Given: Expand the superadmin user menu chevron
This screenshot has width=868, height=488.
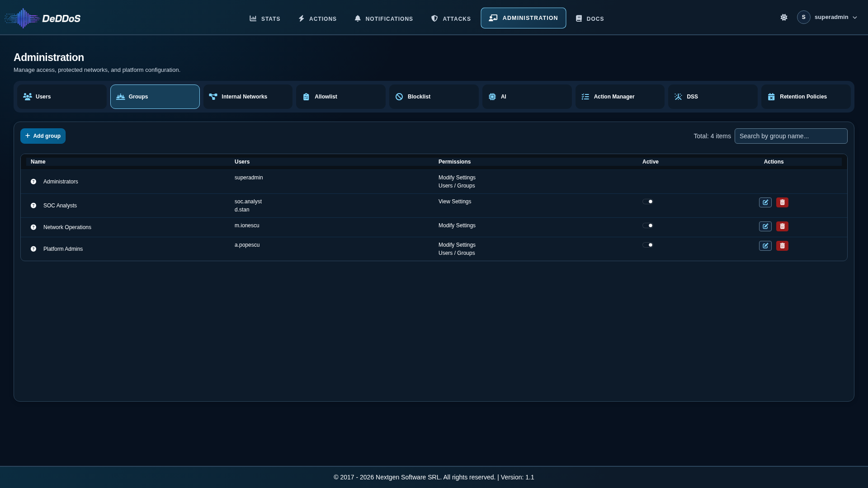Looking at the screenshot, I should [854, 18].
